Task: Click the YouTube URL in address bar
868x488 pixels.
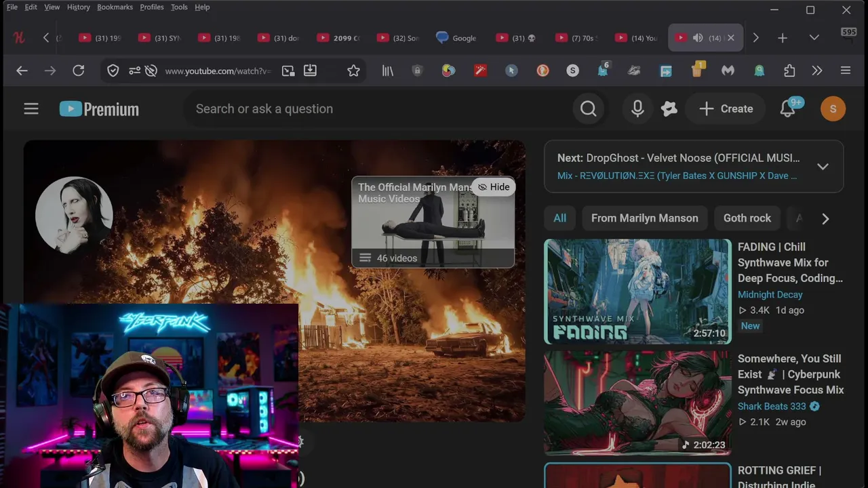Action: [218, 71]
